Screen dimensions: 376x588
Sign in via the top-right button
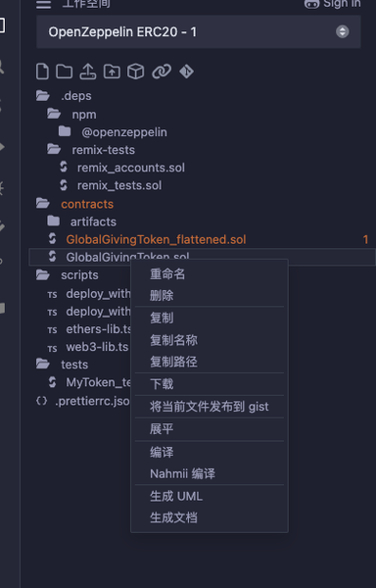pyautogui.click(x=333, y=4)
